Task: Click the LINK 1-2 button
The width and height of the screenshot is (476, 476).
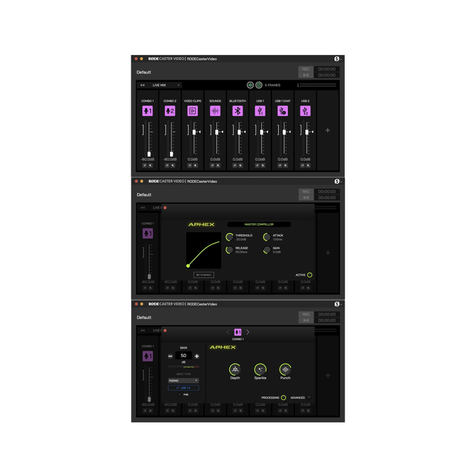Action: tap(184, 388)
